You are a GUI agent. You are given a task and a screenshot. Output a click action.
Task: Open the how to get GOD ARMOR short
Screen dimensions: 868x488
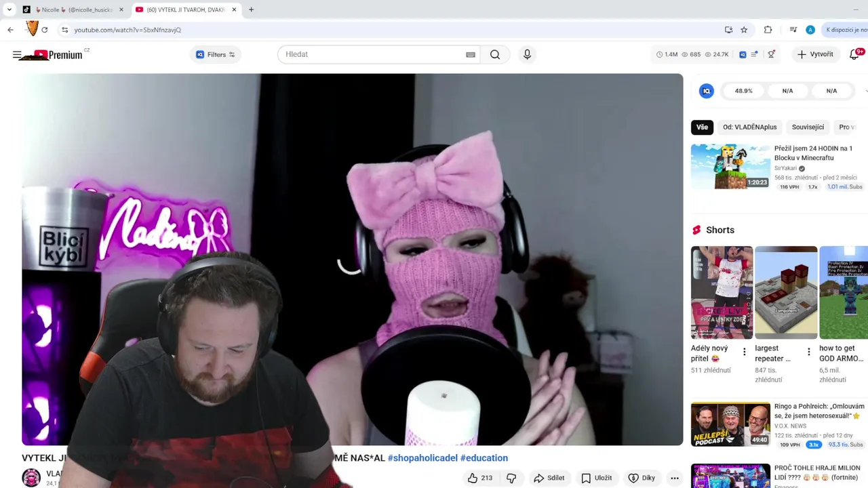pyautogui.click(x=844, y=292)
